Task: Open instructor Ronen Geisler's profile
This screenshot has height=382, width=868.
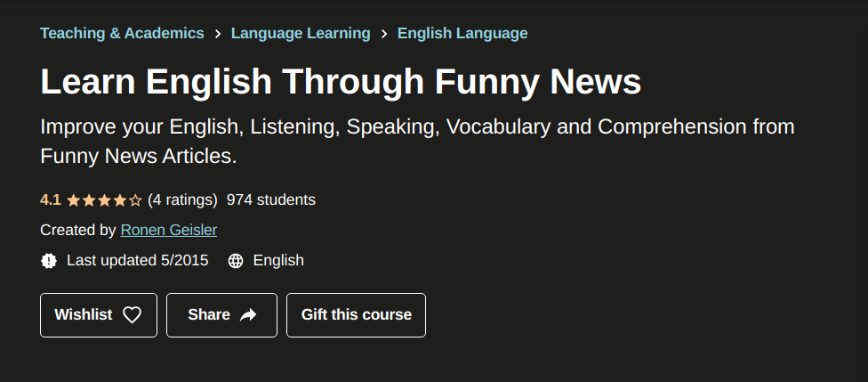Action: pos(169,230)
